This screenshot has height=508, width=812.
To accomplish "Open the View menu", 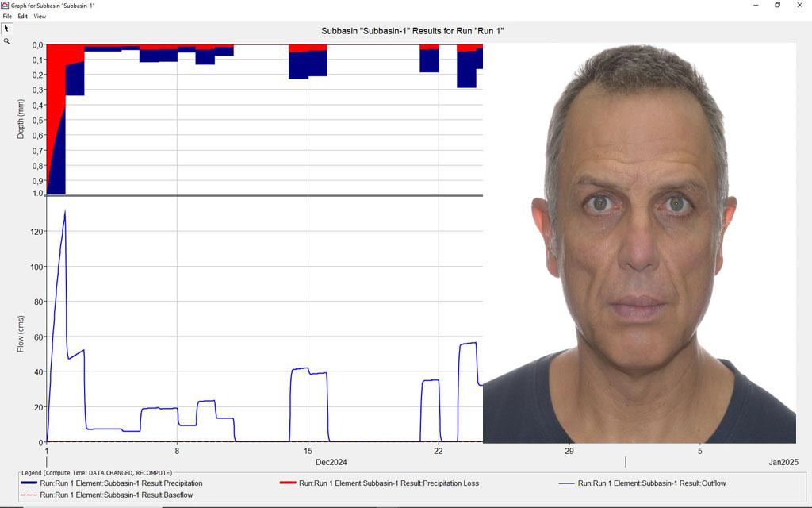I will (40, 17).
